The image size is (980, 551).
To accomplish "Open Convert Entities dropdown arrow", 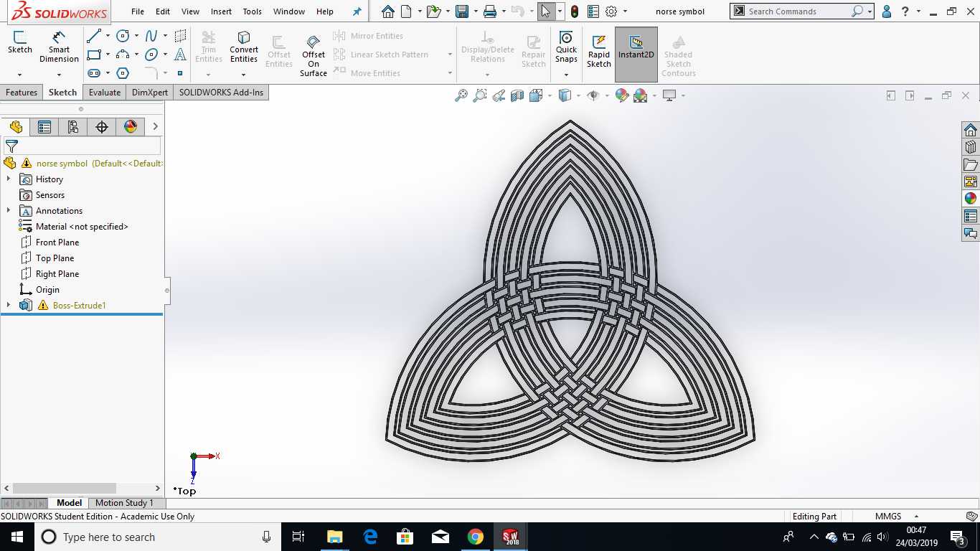I will tap(244, 75).
